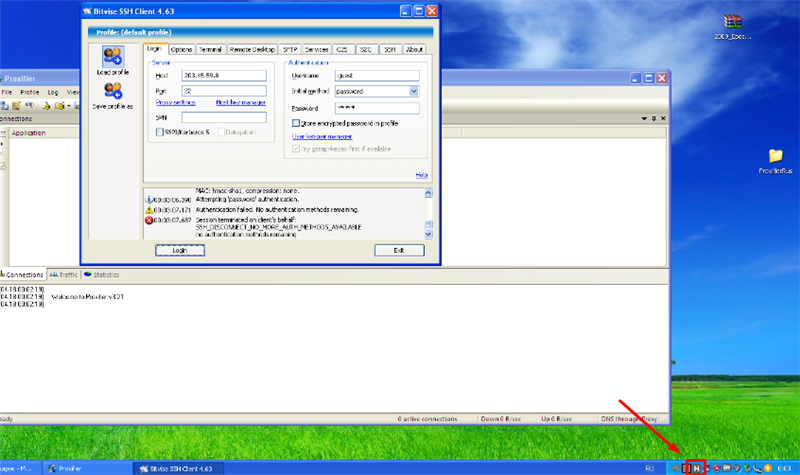This screenshot has height=475, width=800.
Task: Switch to the Options tab
Action: click(181, 49)
